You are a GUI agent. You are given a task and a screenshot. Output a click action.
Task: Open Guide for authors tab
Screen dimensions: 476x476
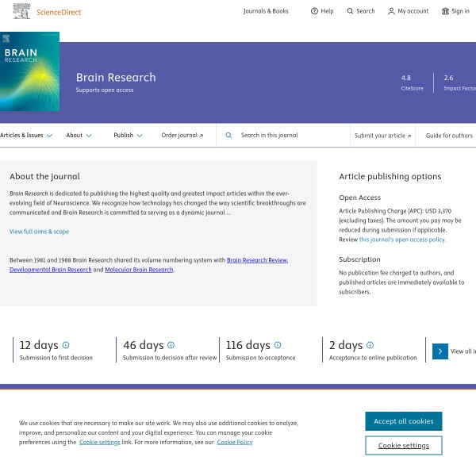[449, 136]
